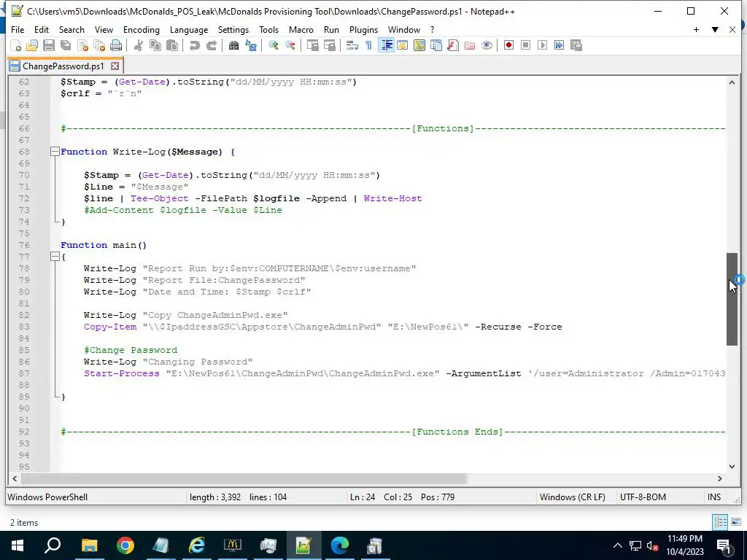Toggle the Word wrap toolbar icon
747x560 pixels.
coord(352,45)
